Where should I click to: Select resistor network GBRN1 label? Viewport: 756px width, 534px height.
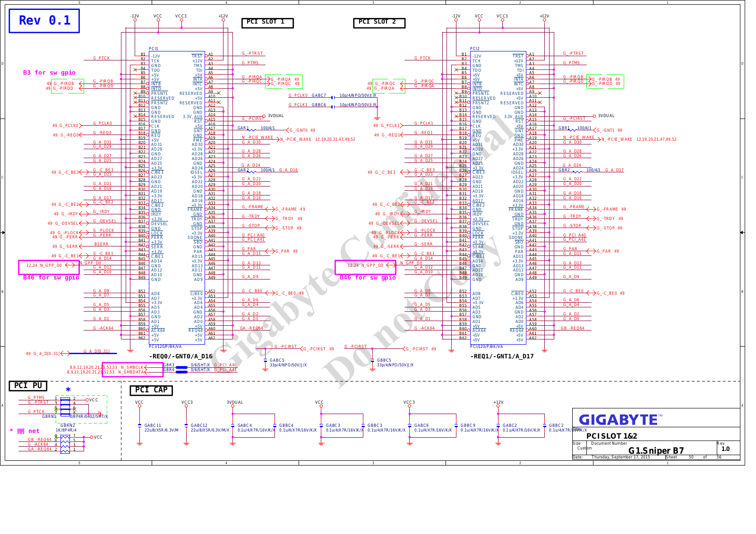[x=49, y=416]
